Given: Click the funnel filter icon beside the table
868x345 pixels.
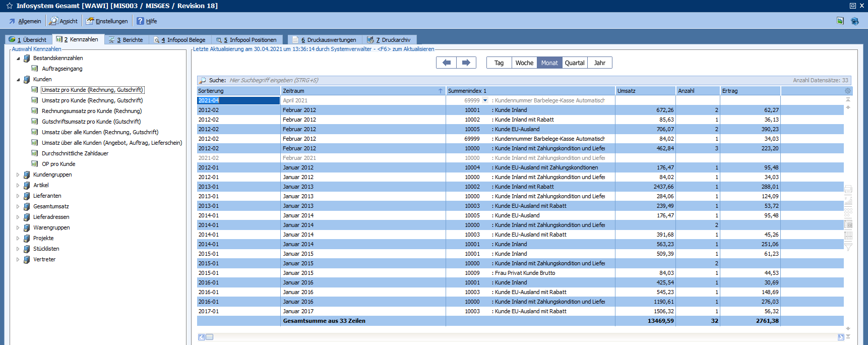Looking at the screenshot, I should pyautogui.click(x=848, y=246).
